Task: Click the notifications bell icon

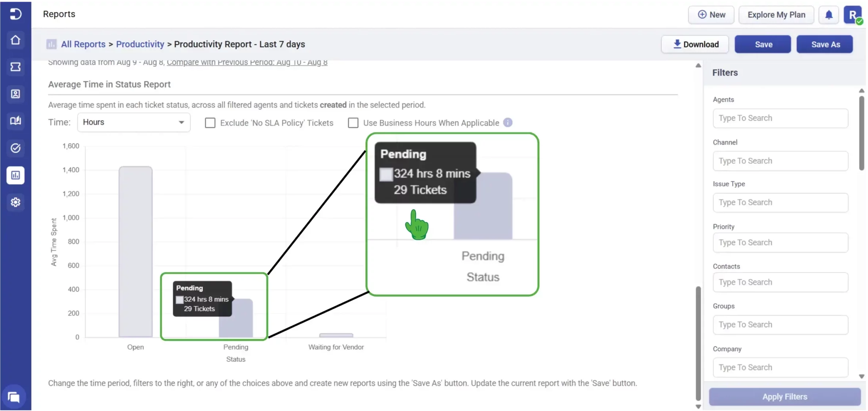Action: click(x=829, y=15)
